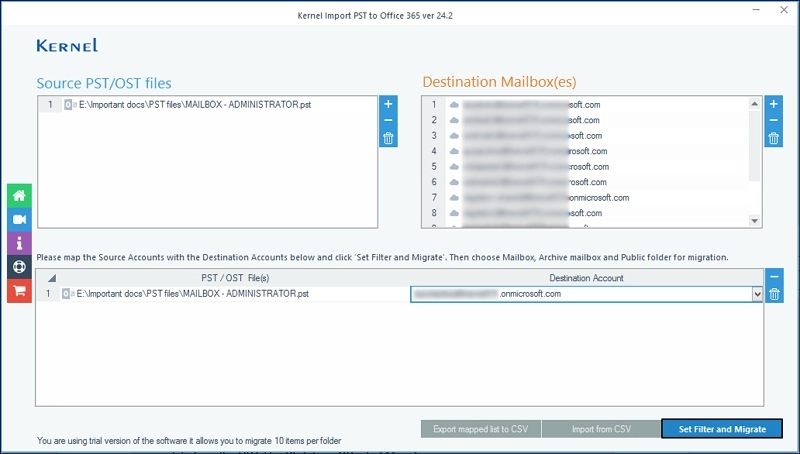
Task: Remove mapped row with minus icon
Action: (774, 277)
